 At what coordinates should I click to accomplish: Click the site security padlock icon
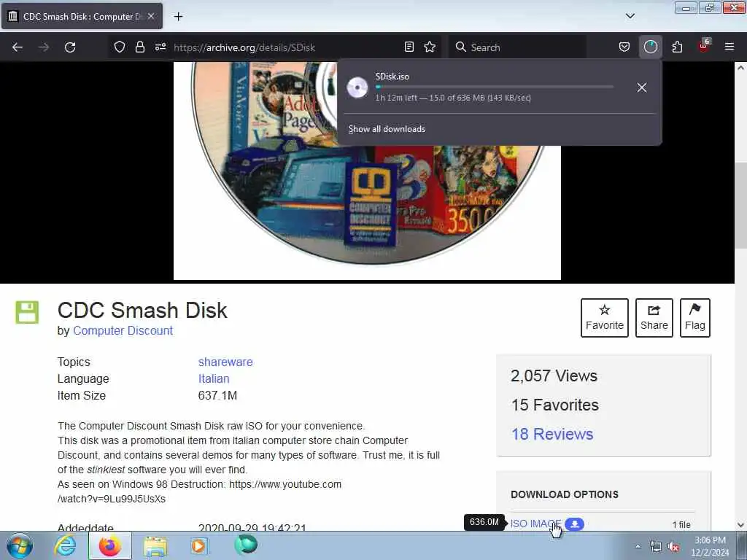(139, 47)
